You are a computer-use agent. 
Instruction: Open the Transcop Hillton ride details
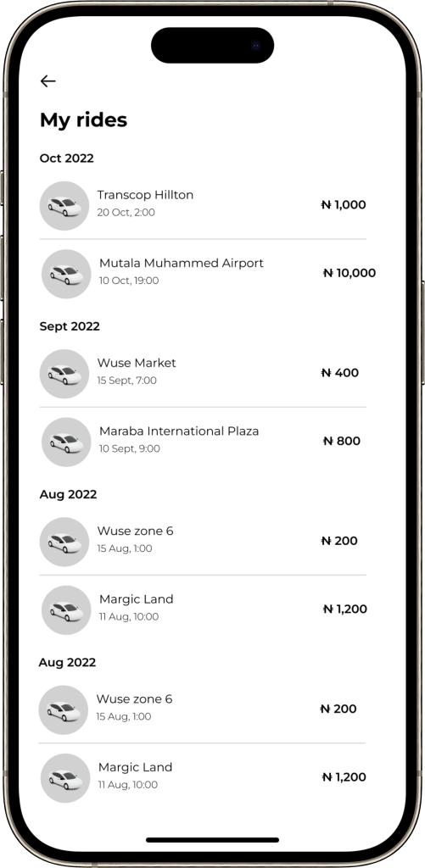pyautogui.click(x=203, y=206)
